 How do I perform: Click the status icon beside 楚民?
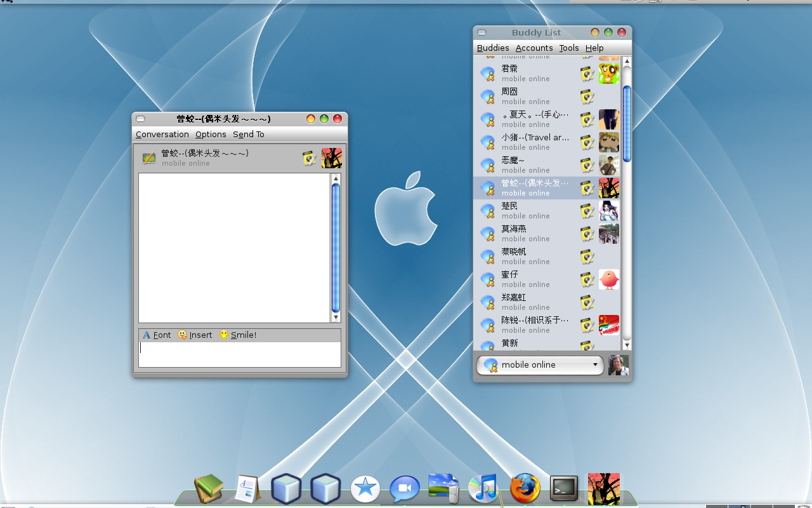pos(488,211)
